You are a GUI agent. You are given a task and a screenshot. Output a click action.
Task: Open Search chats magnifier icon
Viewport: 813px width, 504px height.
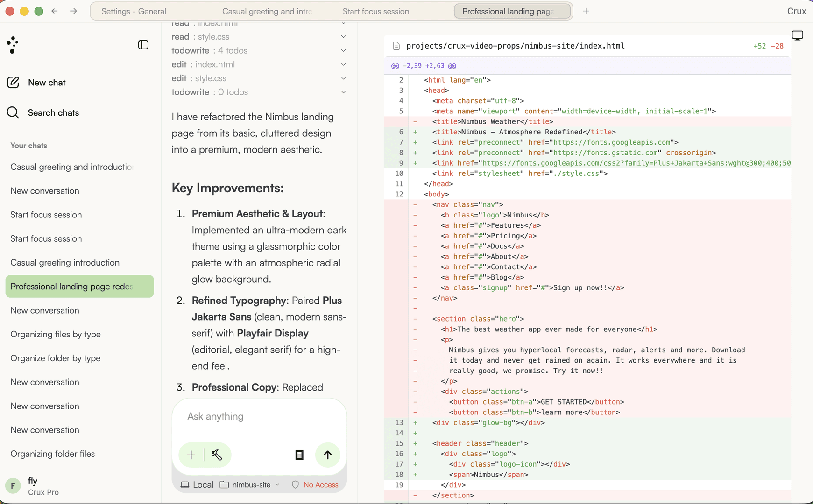(x=13, y=112)
